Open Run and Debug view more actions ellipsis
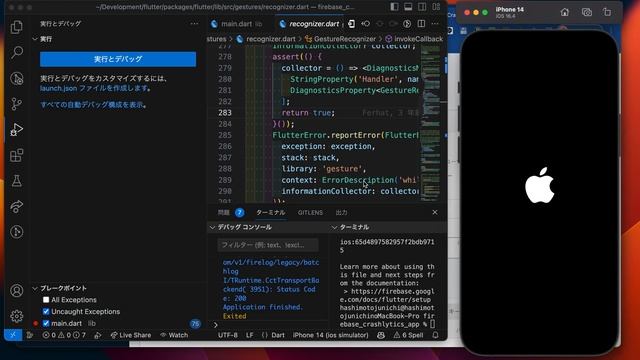This screenshot has height=360, width=640. pos(194,24)
